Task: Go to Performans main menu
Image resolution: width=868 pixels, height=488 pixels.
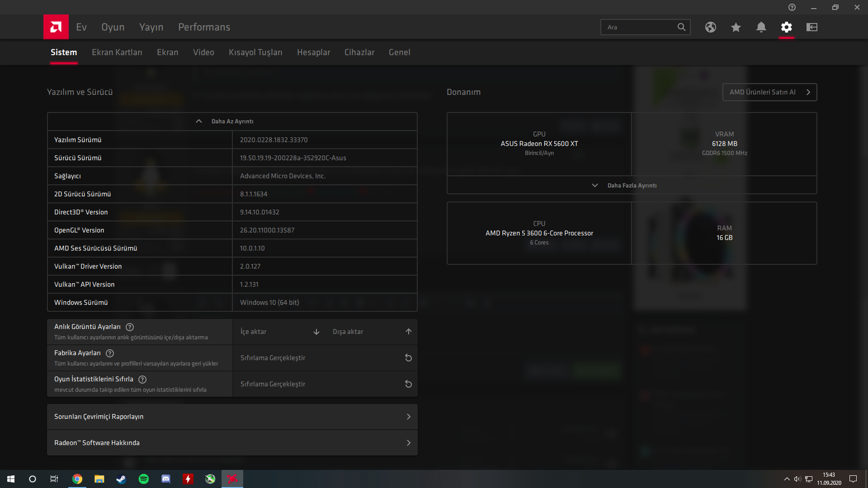Action: [204, 27]
